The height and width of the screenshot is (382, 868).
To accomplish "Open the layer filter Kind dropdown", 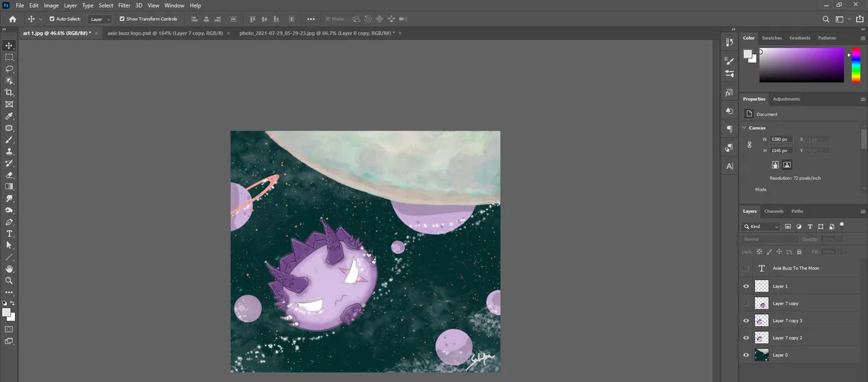I will pyautogui.click(x=762, y=227).
